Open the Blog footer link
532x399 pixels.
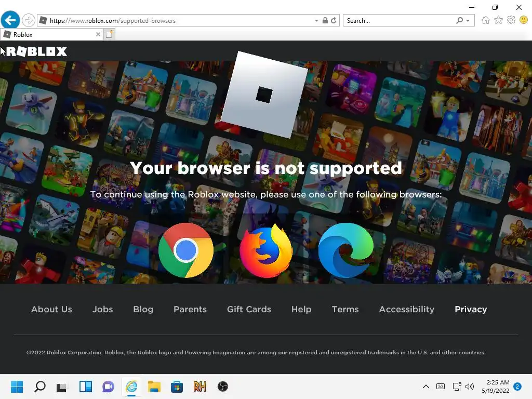tap(143, 309)
